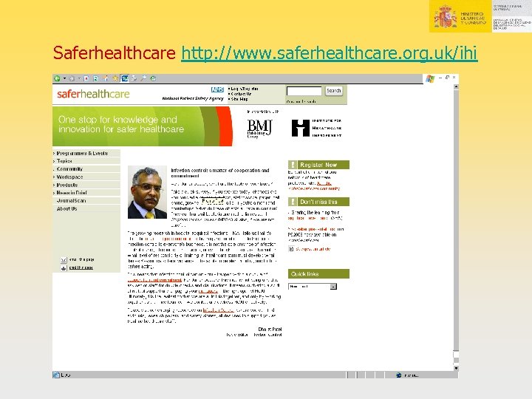Click the page icon in status bar
This screenshot has width=532, height=399.
[56, 375]
